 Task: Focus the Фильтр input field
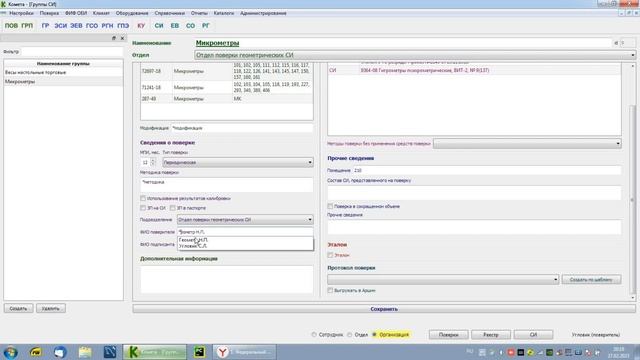pos(71,51)
